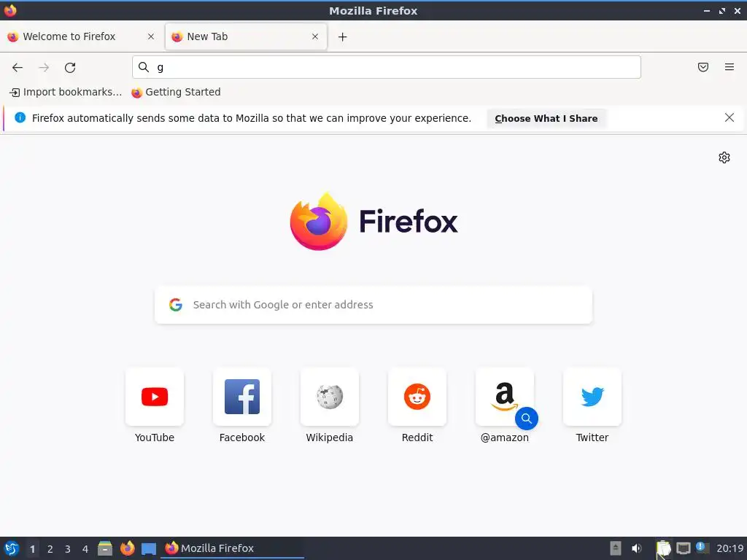Open the clipboard tray icon

pyautogui.click(x=664, y=548)
